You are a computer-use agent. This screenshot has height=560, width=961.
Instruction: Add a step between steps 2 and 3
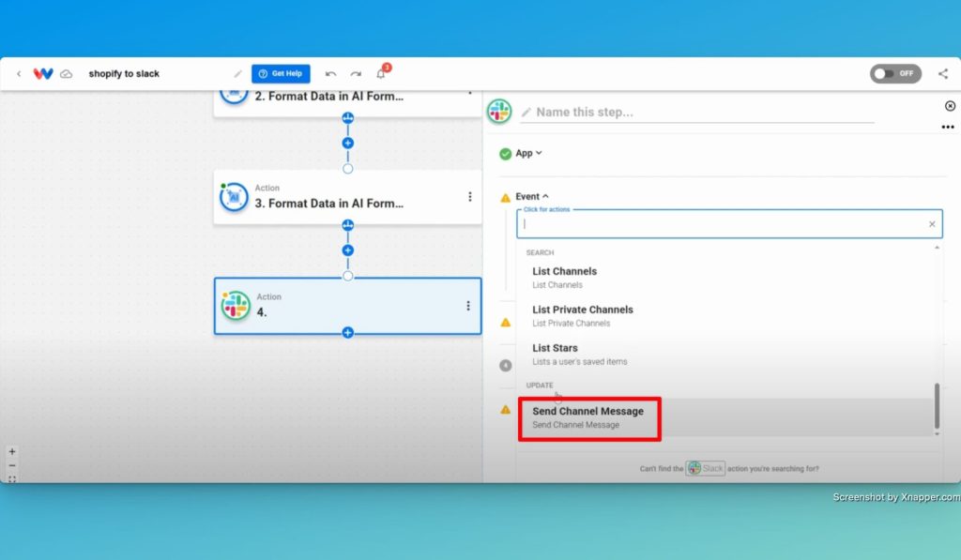point(347,143)
